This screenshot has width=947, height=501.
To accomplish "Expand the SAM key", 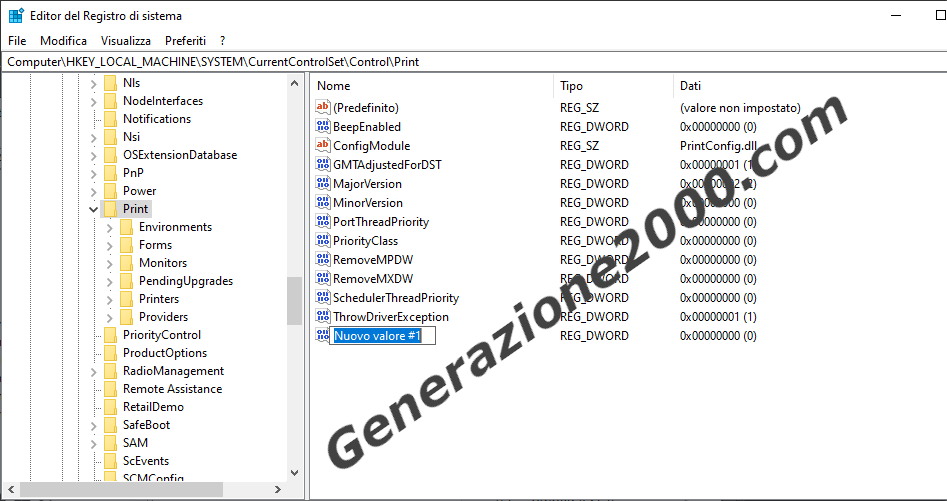I will point(94,443).
